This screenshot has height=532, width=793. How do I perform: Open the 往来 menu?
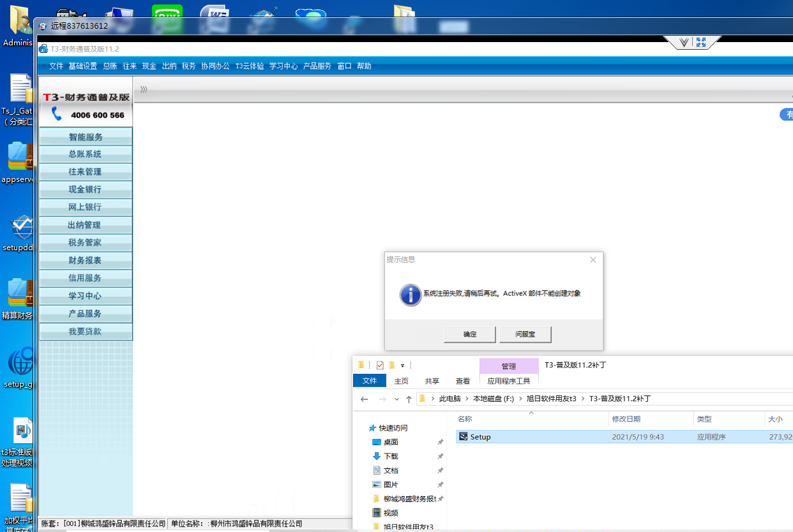pos(130,66)
